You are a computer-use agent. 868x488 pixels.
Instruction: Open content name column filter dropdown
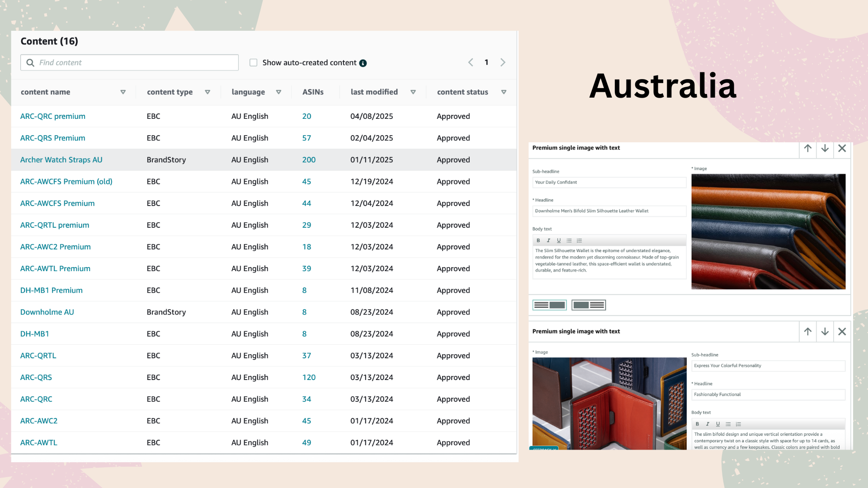[123, 92]
